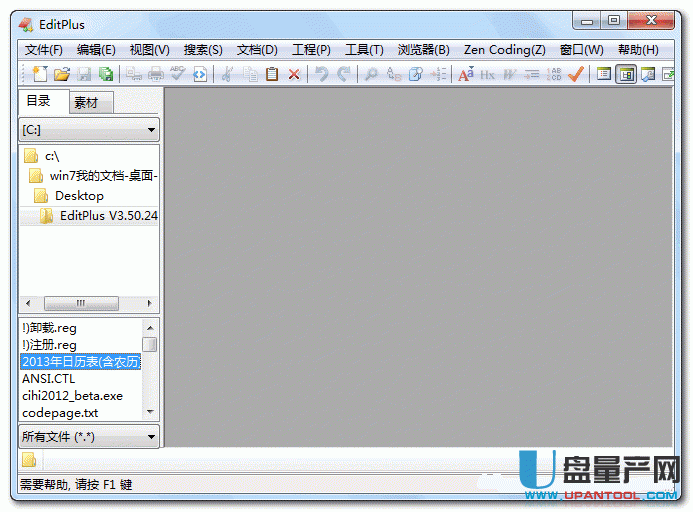Screen dimensions: 693x512
Task: Click the Go to Line icon
Action: (438, 74)
